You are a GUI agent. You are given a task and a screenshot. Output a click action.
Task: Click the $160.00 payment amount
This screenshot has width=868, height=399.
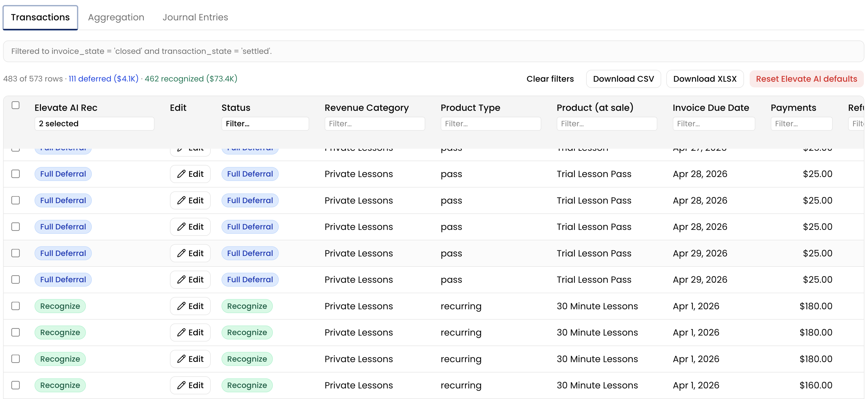coord(816,385)
